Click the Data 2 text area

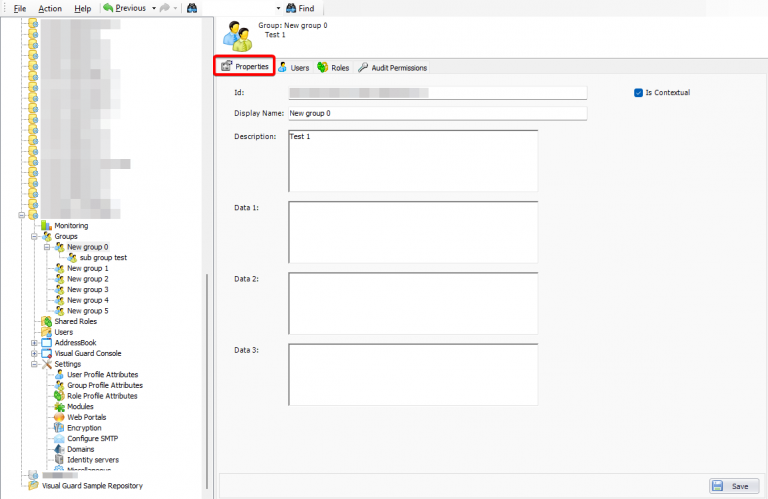tap(413, 303)
